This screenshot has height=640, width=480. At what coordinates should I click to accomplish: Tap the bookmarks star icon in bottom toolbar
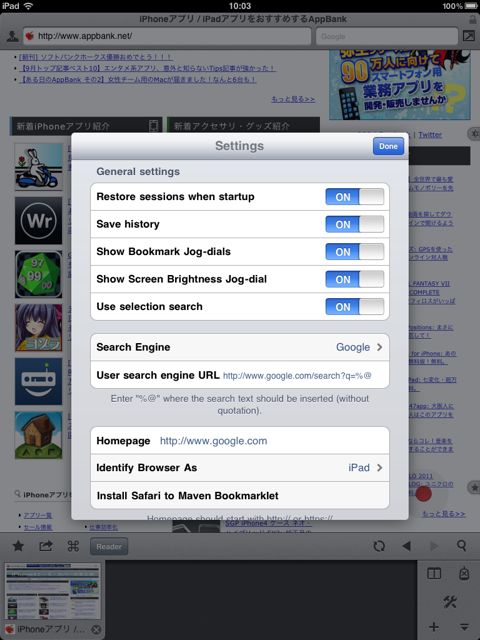click(x=18, y=546)
